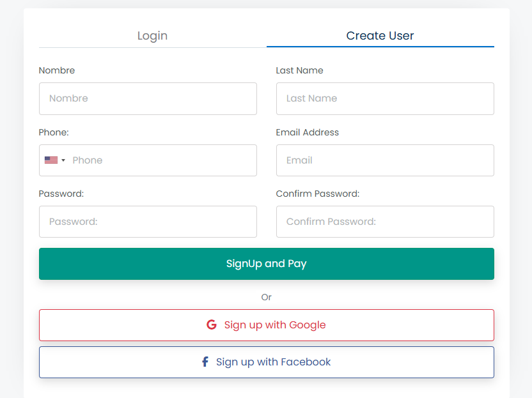Switch to the Login tab
This screenshot has width=532, height=398.
pos(152,36)
